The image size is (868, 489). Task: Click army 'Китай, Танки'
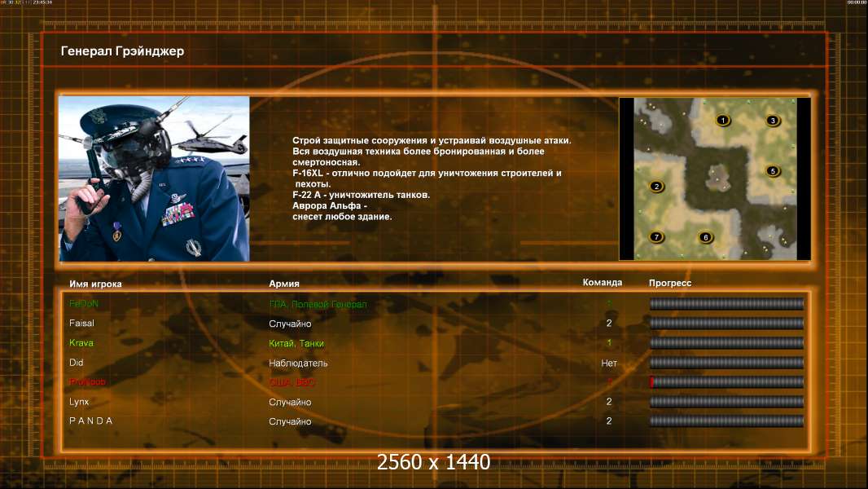pyautogui.click(x=296, y=343)
